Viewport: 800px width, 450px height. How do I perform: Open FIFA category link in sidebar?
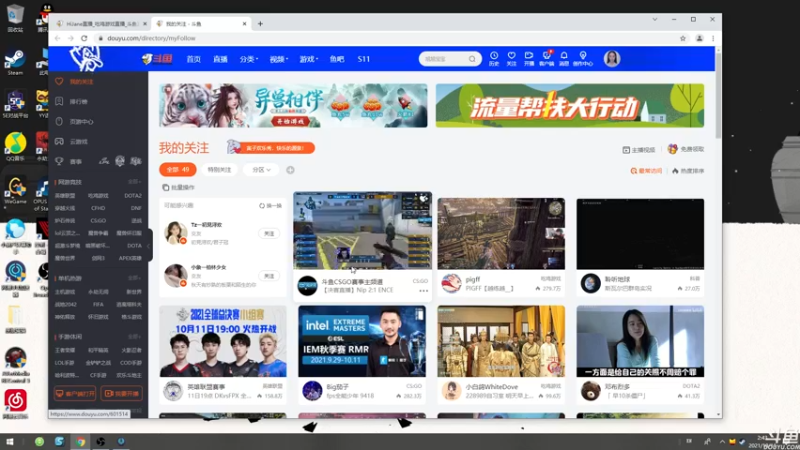(x=98, y=305)
